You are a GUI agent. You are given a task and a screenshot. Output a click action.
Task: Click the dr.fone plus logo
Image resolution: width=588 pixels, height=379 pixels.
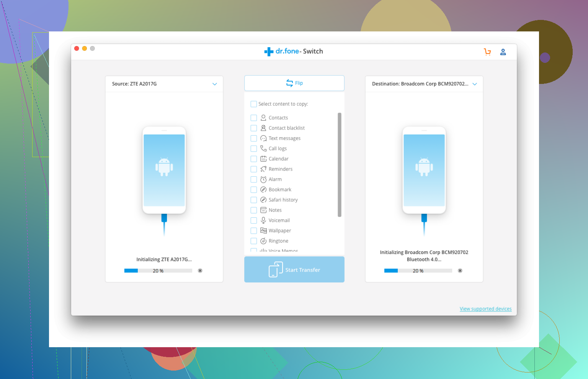tap(269, 51)
